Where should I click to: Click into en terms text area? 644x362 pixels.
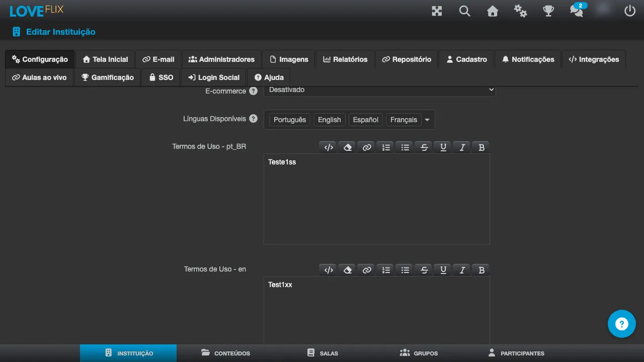point(376,310)
